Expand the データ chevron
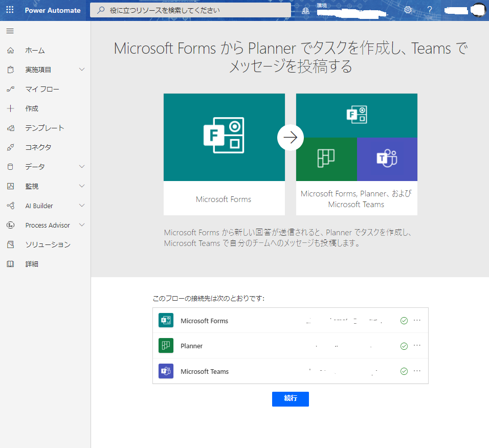 (82, 167)
